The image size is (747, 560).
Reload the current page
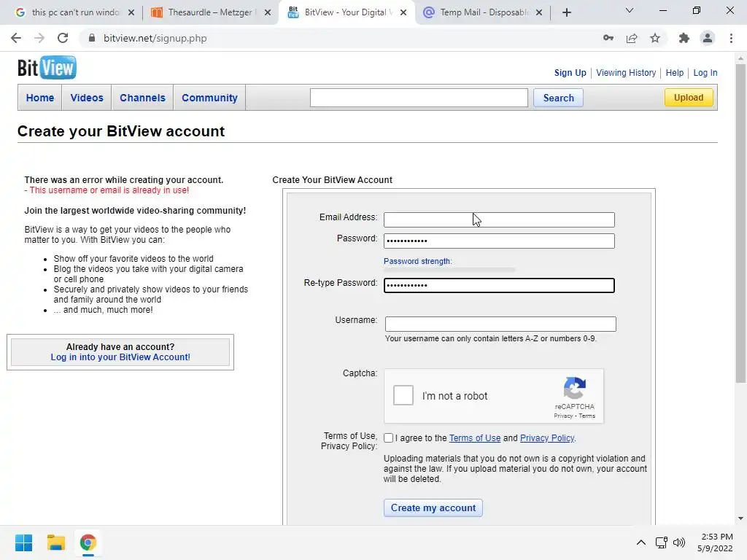tap(63, 38)
